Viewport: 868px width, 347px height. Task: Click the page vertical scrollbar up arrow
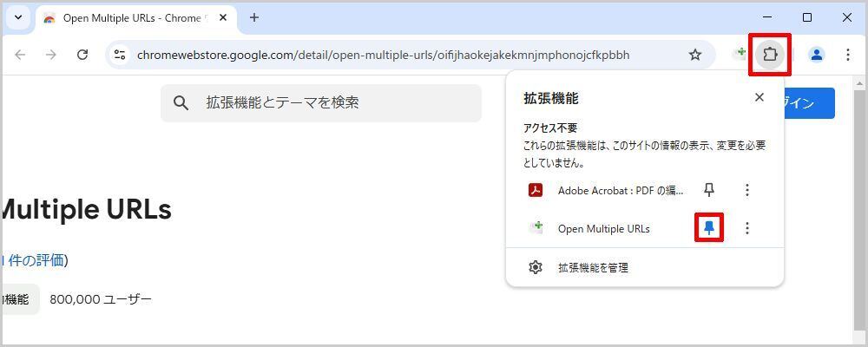point(859,84)
